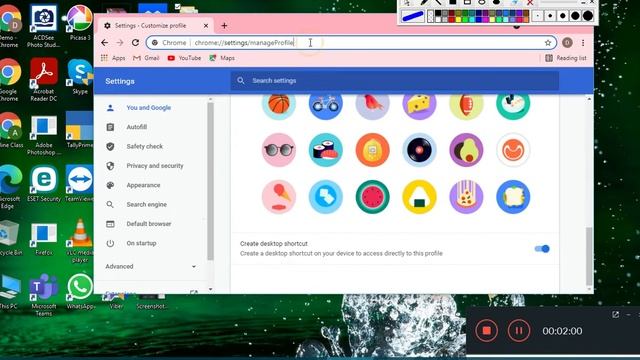Close the Settings tab

tap(206, 26)
